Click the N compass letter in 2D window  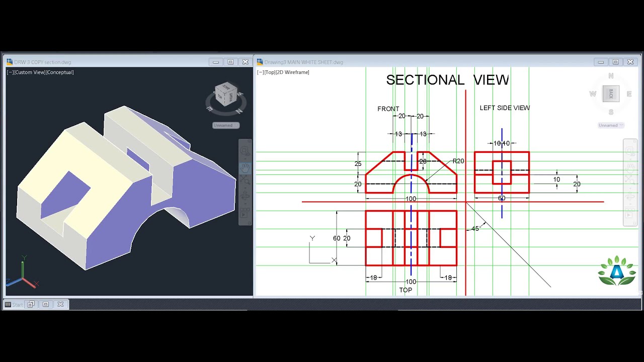click(x=611, y=76)
